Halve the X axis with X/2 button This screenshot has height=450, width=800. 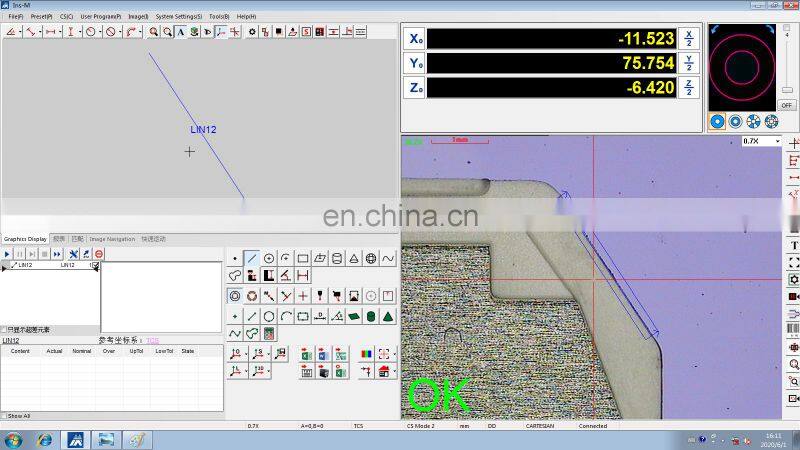click(689, 39)
